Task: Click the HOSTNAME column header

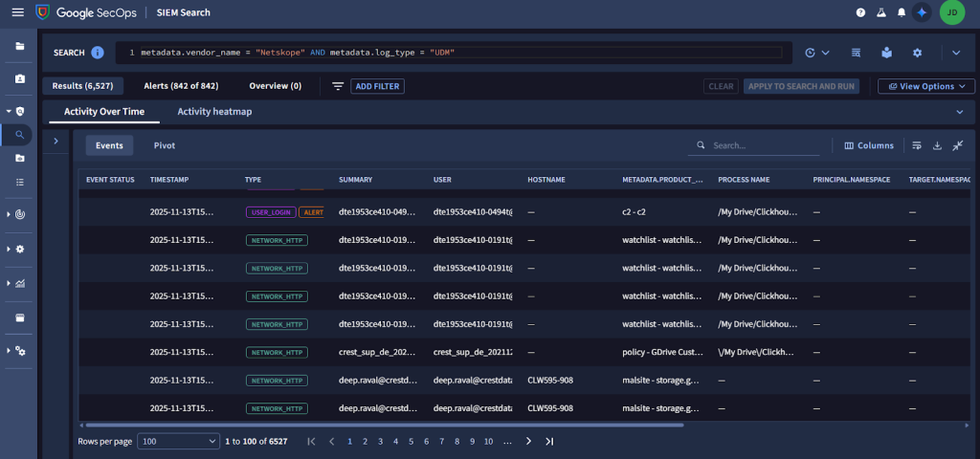Action: pyautogui.click(x=546, y=180)
